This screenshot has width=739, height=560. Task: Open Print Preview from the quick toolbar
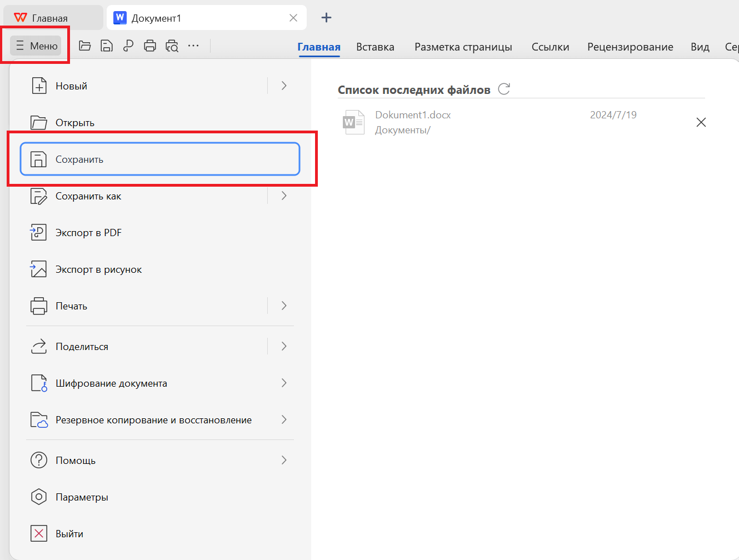[x=172, y=46]
